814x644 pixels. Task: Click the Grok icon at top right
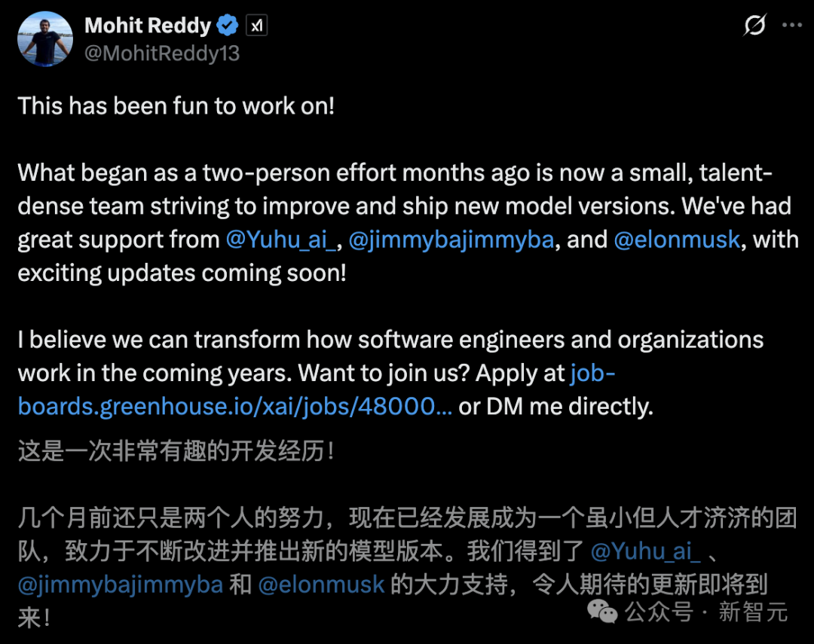[x=754, y=26]
